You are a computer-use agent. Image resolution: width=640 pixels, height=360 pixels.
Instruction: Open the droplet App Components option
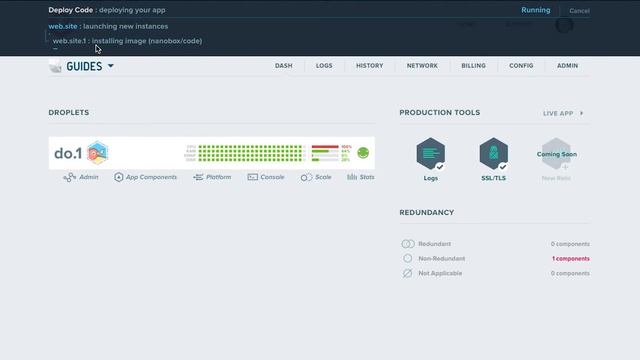[x=145, y=177]
